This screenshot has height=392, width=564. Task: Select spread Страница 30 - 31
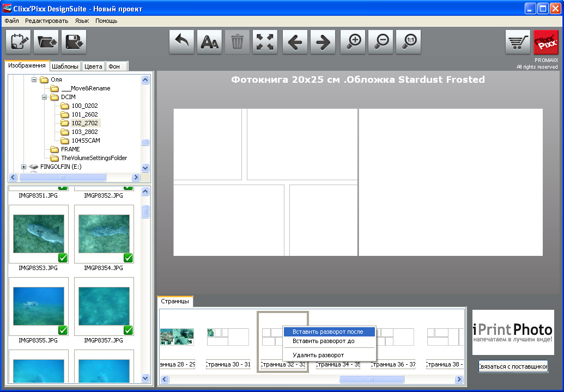(x=228, y=337)
